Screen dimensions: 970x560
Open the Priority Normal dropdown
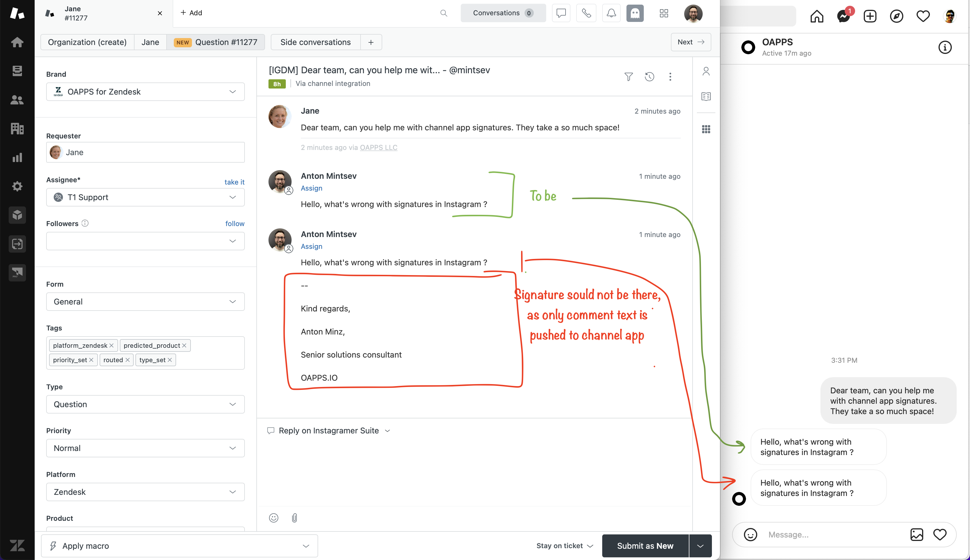[x=145, y=448]
